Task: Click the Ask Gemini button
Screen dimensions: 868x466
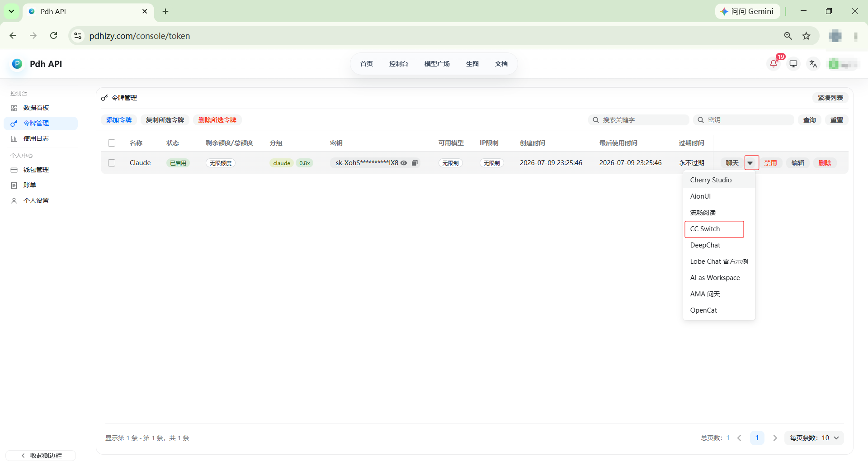Action: [x=747, y=11]
